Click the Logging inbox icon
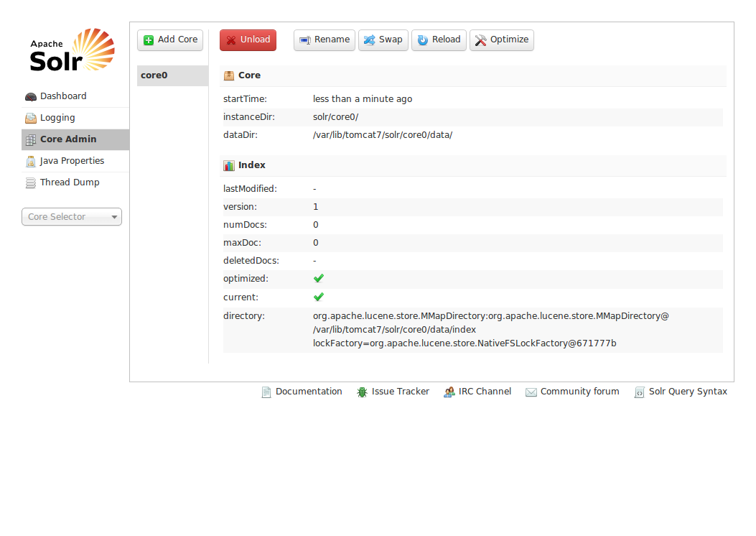Screen dimensions: 756x536 [31, 119]
